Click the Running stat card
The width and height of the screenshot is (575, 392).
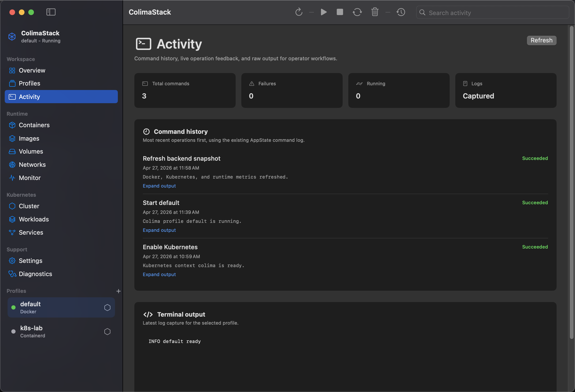point(399,90)
